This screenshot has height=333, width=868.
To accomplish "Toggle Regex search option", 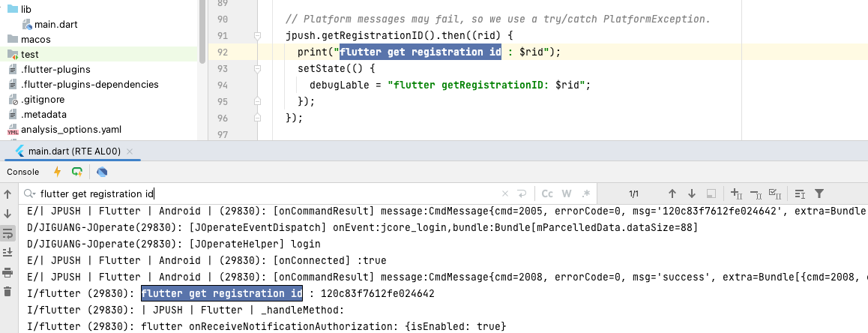I will coord(586,193).
